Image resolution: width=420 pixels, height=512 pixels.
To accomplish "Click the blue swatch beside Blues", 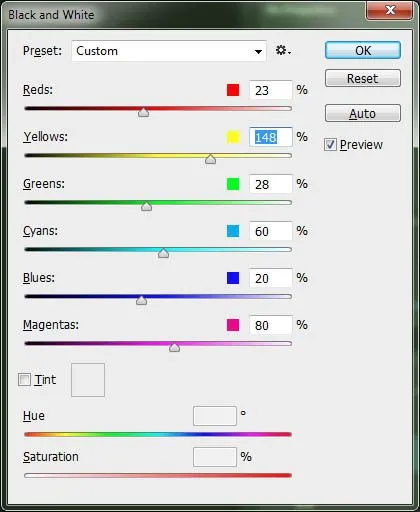I will pos(233,278).
